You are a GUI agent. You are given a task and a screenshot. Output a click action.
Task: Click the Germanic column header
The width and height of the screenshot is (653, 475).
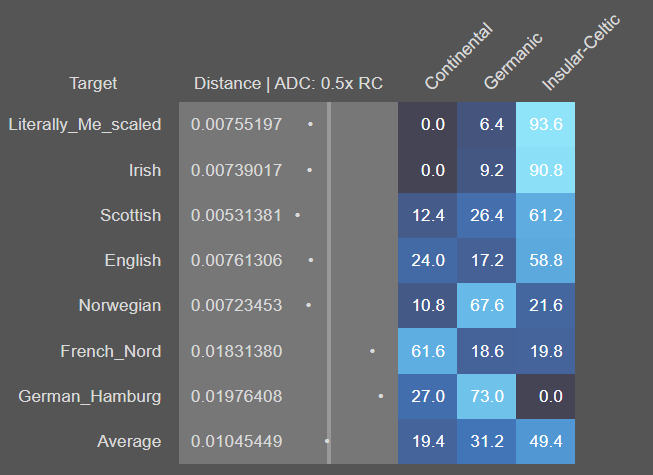click(513, 61)
